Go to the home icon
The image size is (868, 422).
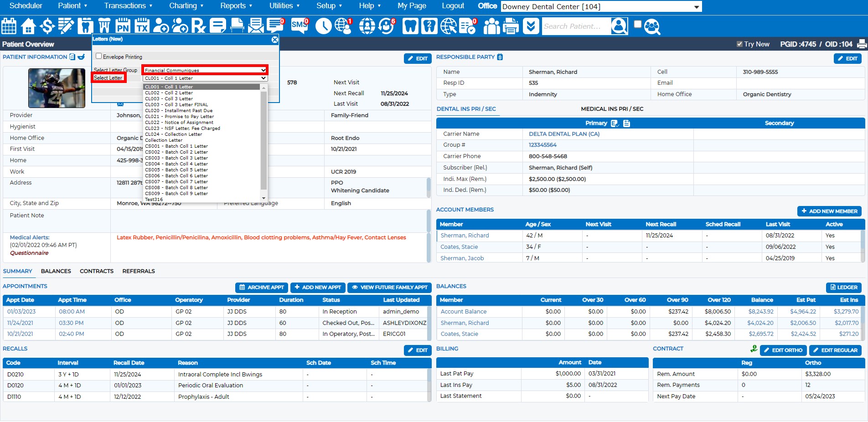click(x=28, y=26)
